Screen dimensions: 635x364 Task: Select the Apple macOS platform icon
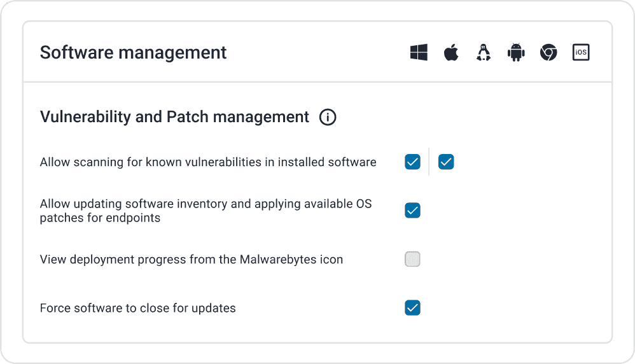click(451, 52)
